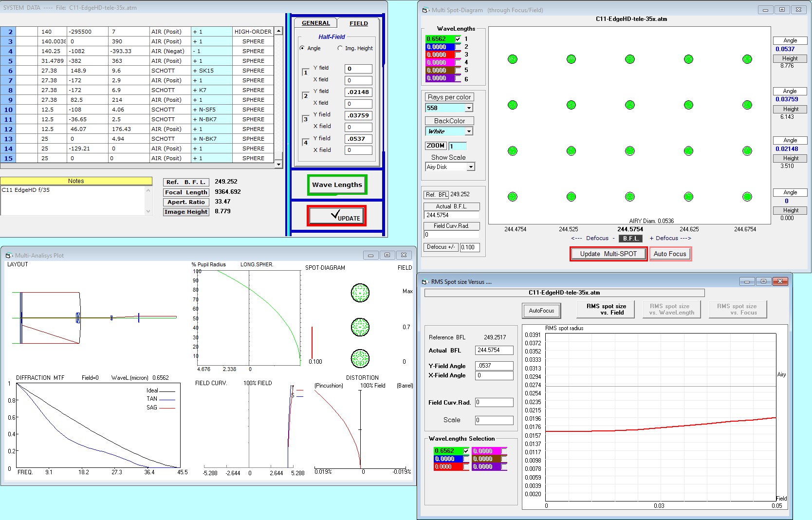Click the AutoFocus button in RMS window
The image size is (812, 520).
541,311
